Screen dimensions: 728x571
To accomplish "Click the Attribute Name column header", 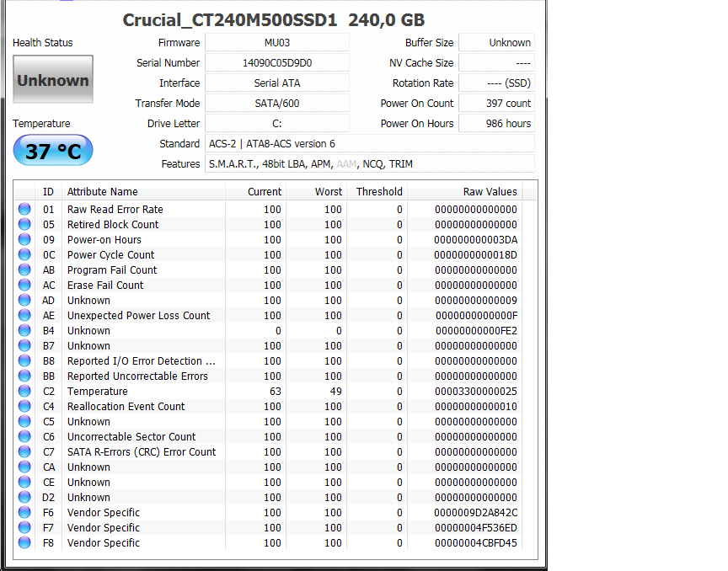I will [143, 192].
